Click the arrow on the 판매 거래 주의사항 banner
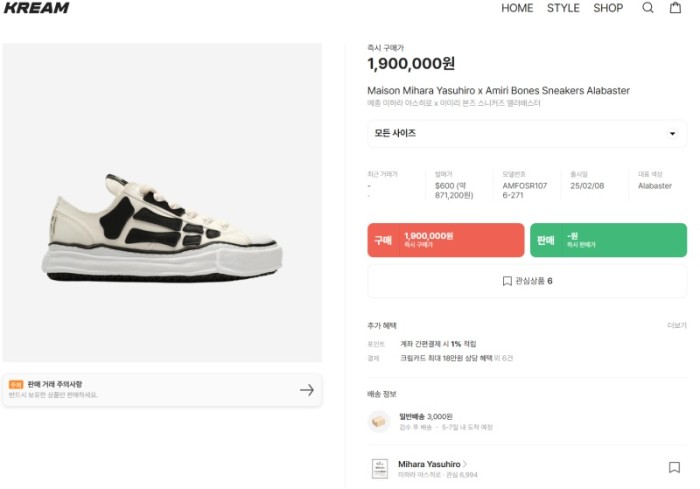 tap(307, 390)
